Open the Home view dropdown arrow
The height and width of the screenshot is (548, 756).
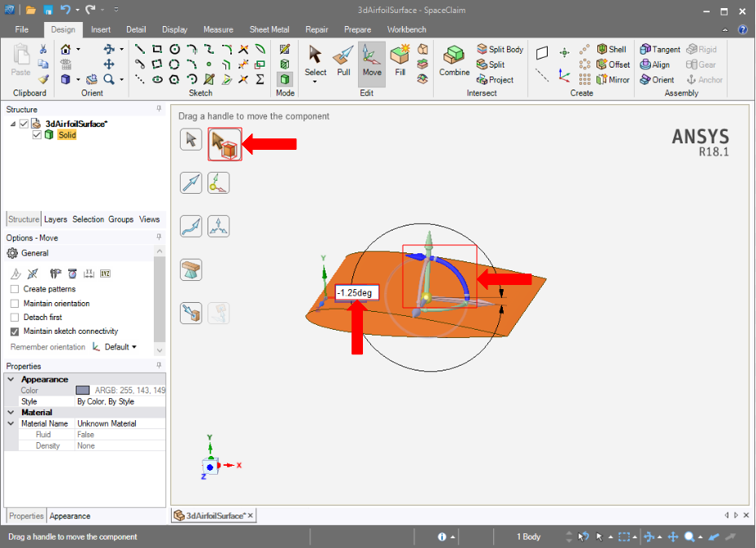[78, 49]
